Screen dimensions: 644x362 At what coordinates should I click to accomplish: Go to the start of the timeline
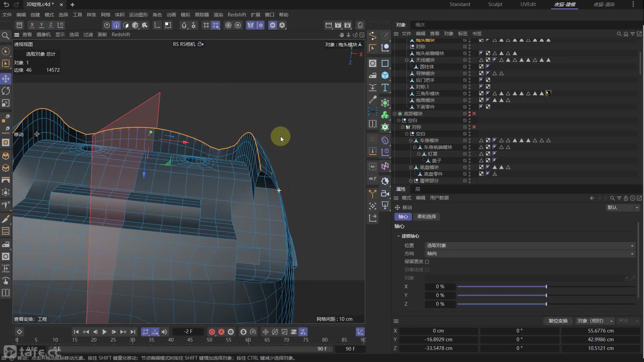click(76, 332)
